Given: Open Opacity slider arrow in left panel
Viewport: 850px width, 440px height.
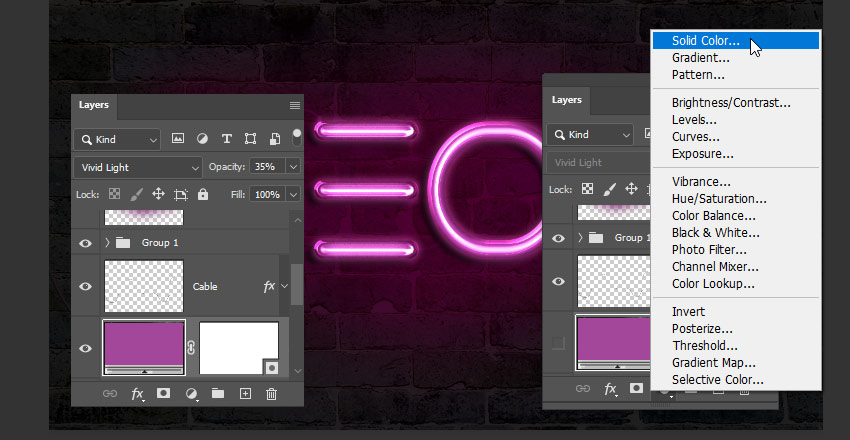Looking at the screenshot, I should (x=293, y=167).
